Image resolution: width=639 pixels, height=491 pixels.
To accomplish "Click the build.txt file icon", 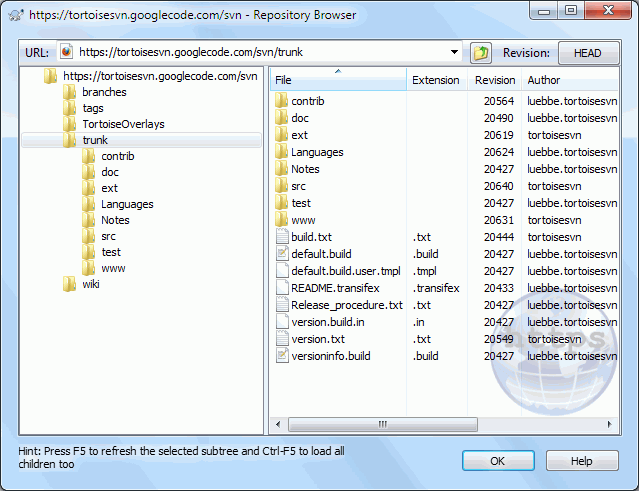I will point(282,237).
